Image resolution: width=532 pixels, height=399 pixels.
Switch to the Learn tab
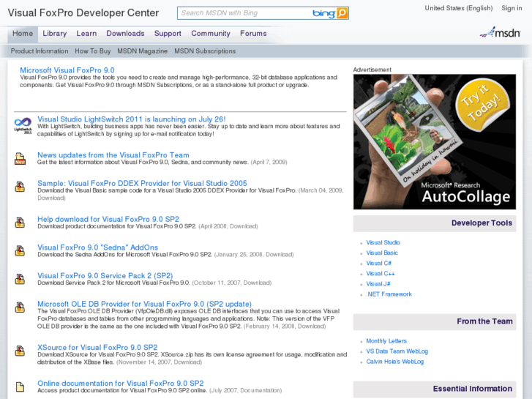pyautogui.click(x=86, y=33)
